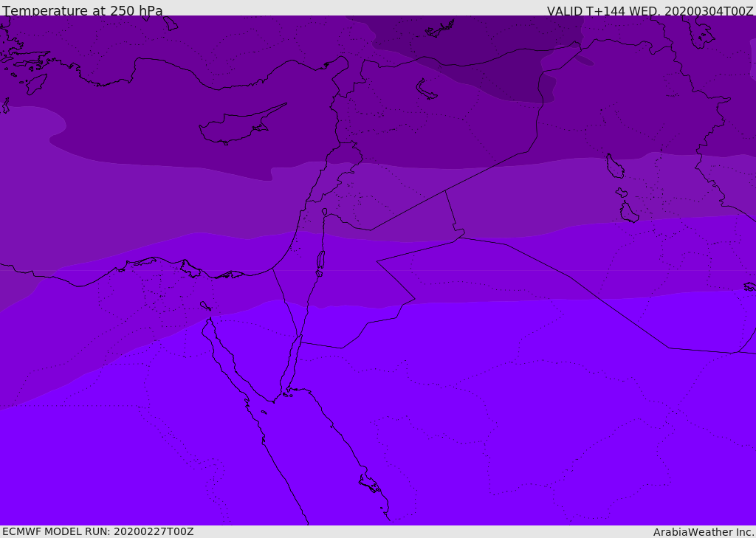
Task: Click the 'VALID T+144 WED. 20200304T00Z' label
Action: point(650,10)
